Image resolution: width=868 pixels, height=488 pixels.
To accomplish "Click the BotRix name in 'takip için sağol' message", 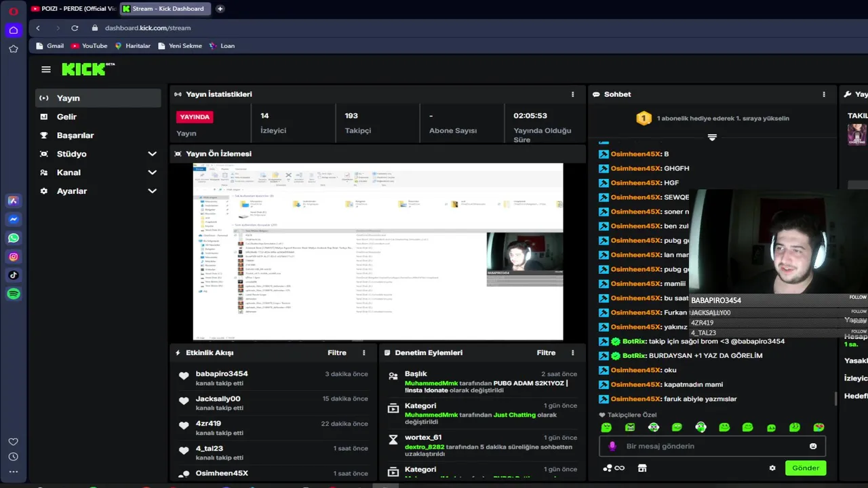I will [634, 341].
